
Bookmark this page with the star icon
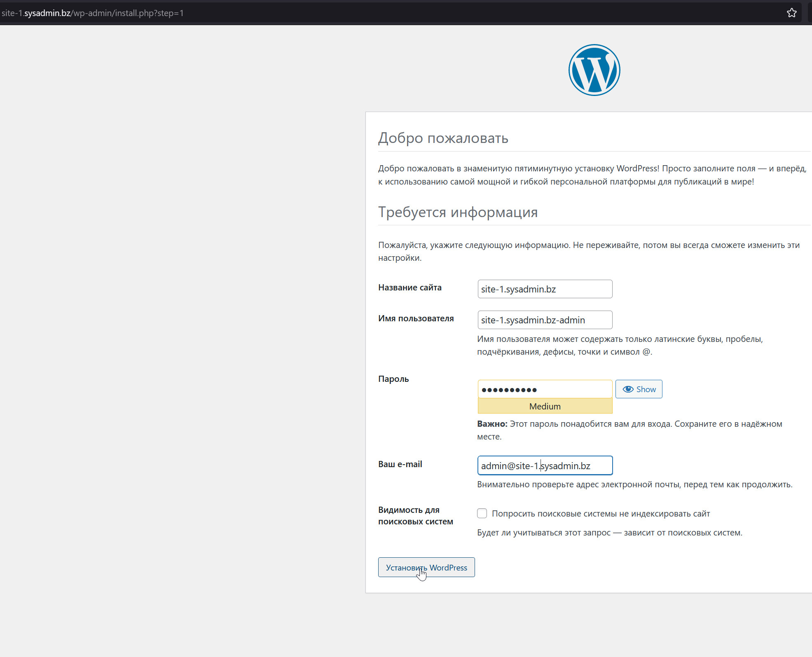coord(791,13)
